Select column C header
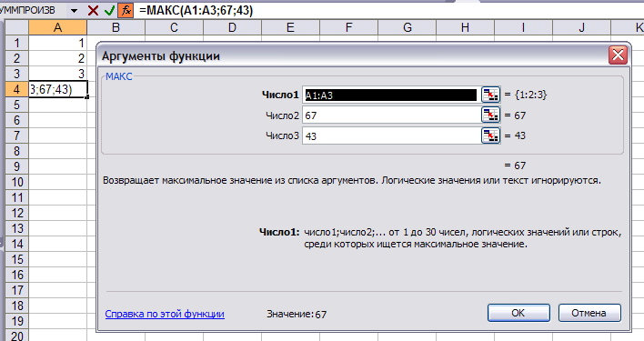This screenshot has width=644, height=341. 174,27
